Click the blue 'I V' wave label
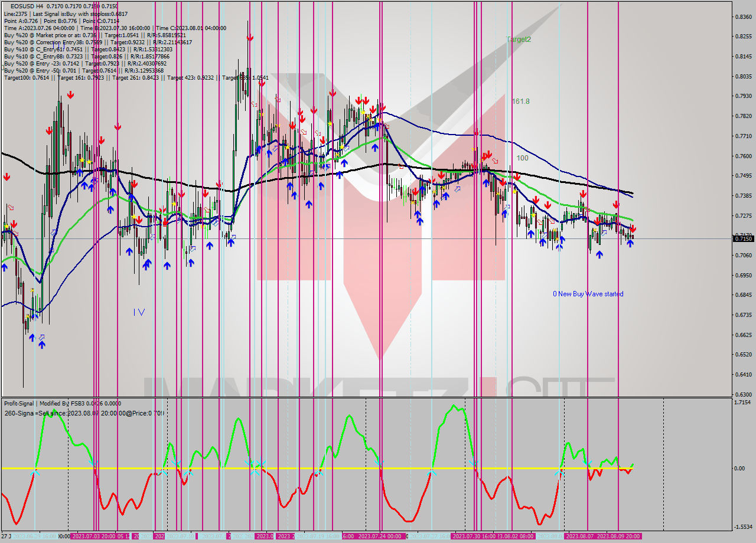The height and width of the screenshot is (543, 756). pyautogui.click(x=139, y=312)
